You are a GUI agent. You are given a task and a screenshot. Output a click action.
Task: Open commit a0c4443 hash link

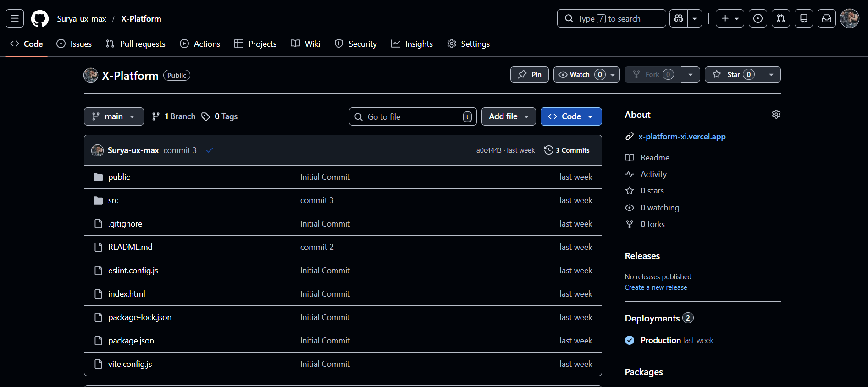(x=489, y=150)
